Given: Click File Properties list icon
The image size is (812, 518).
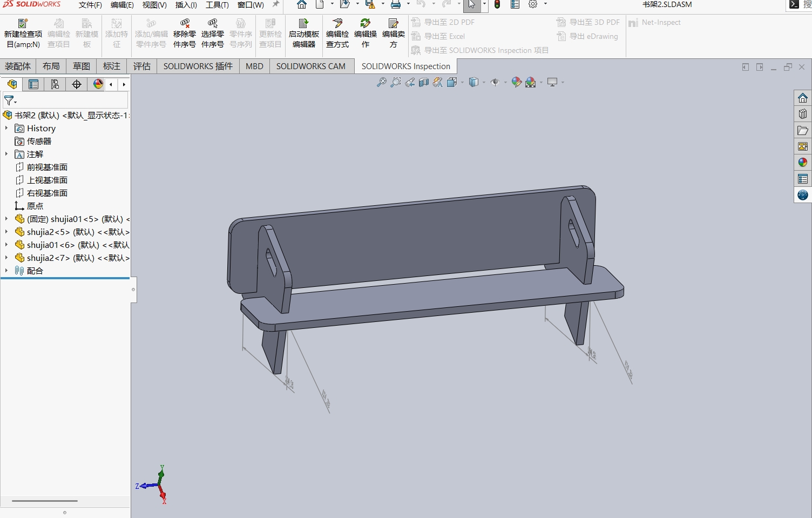Looking at the screenshot, I should 515,4.
